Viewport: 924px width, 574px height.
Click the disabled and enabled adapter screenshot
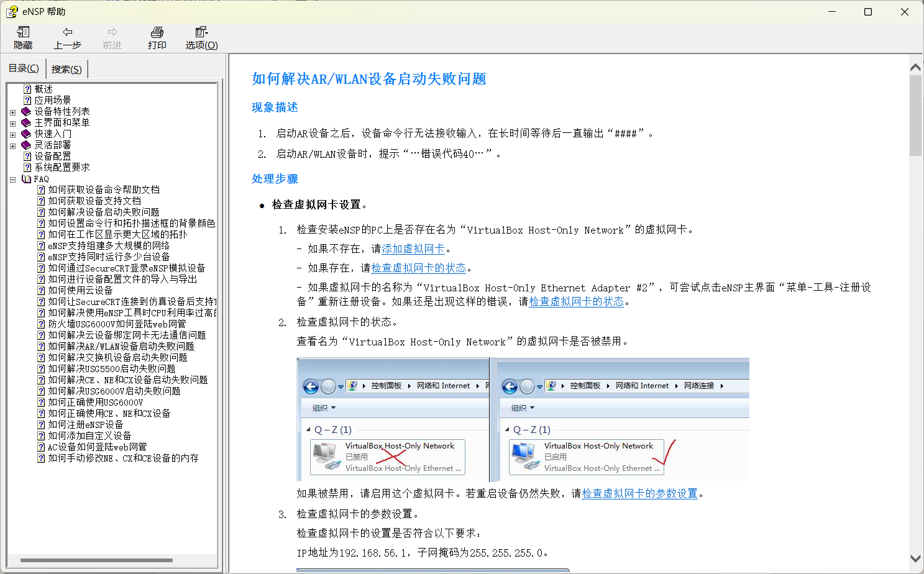[523, 419]
